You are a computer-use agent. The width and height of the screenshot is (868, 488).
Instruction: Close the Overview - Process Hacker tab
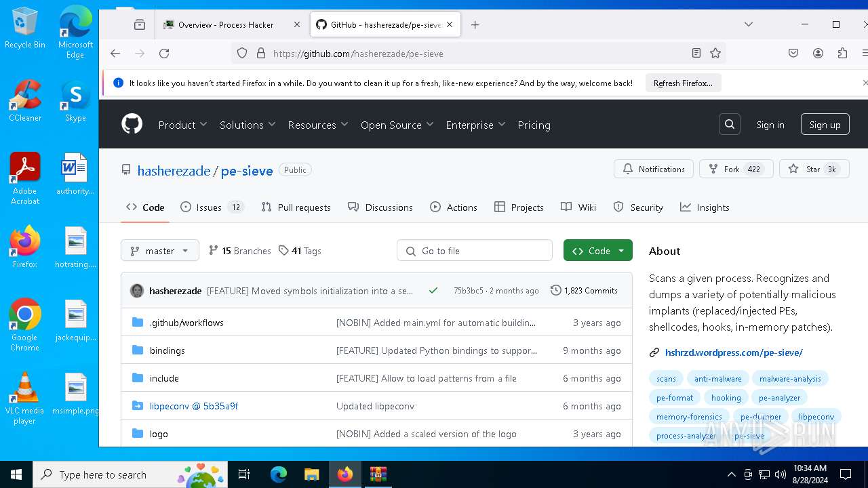tap(297, 24)
